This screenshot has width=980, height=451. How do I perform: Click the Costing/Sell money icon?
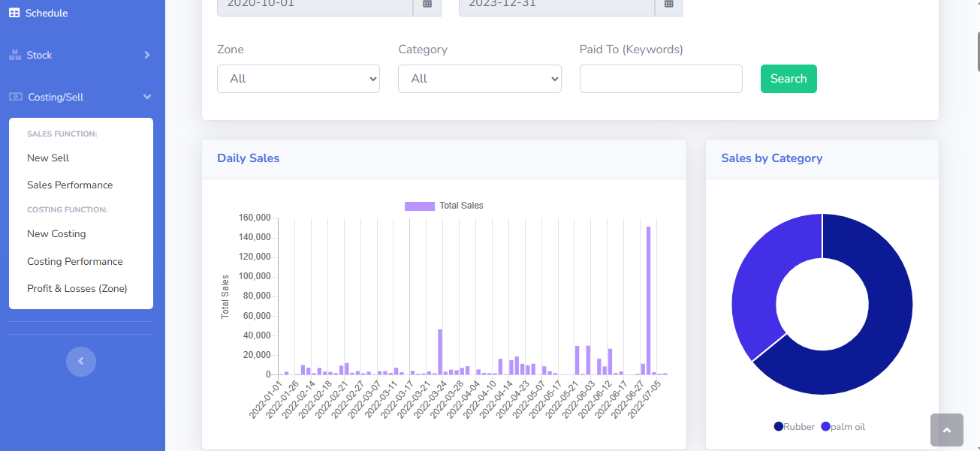point(15,97)
